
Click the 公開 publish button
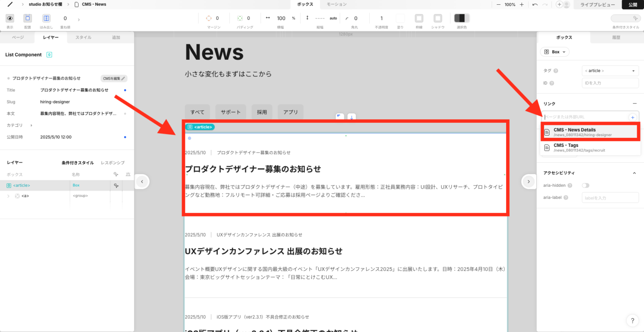[x=633, y=4]
